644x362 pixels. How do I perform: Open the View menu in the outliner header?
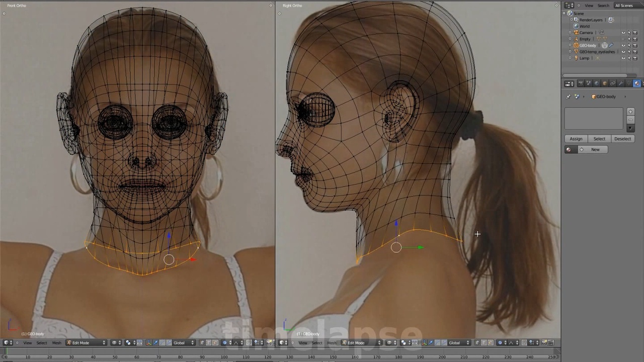coord(589,6)
